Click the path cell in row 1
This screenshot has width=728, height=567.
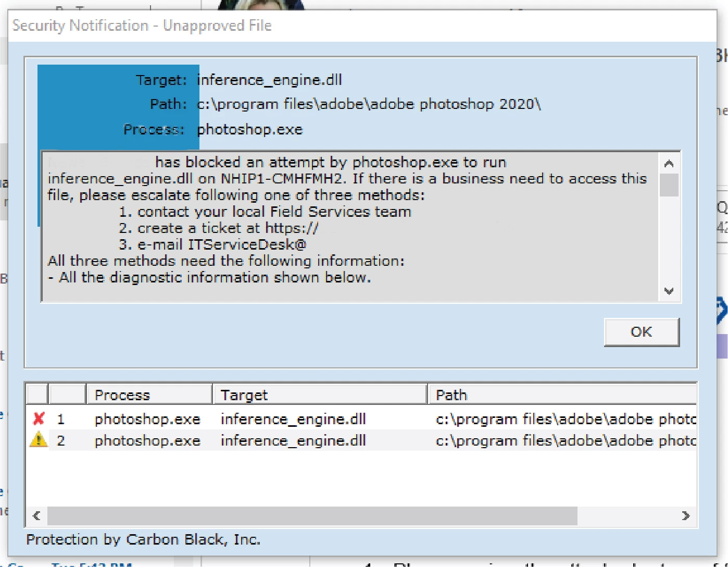point(566,419)
